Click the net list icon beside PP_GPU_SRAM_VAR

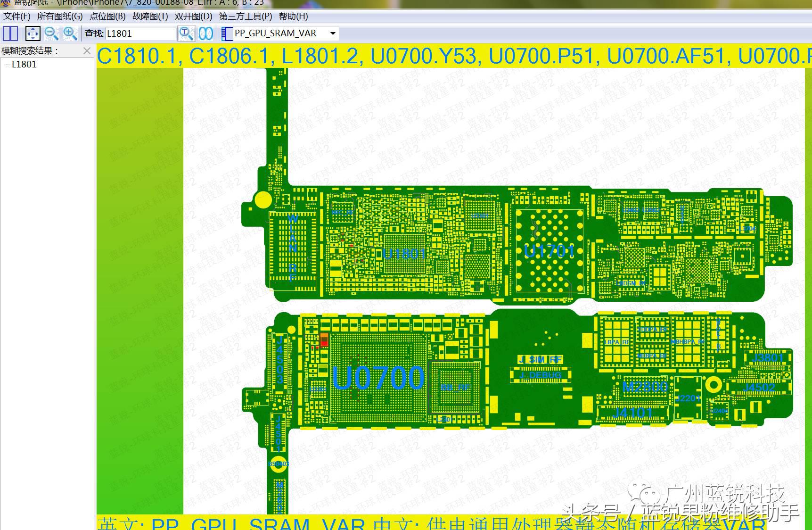(x=227, y=33)
